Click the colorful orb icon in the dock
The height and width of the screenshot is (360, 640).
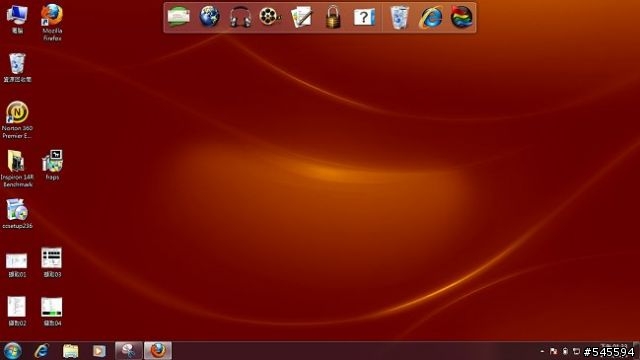pos(461,17)
